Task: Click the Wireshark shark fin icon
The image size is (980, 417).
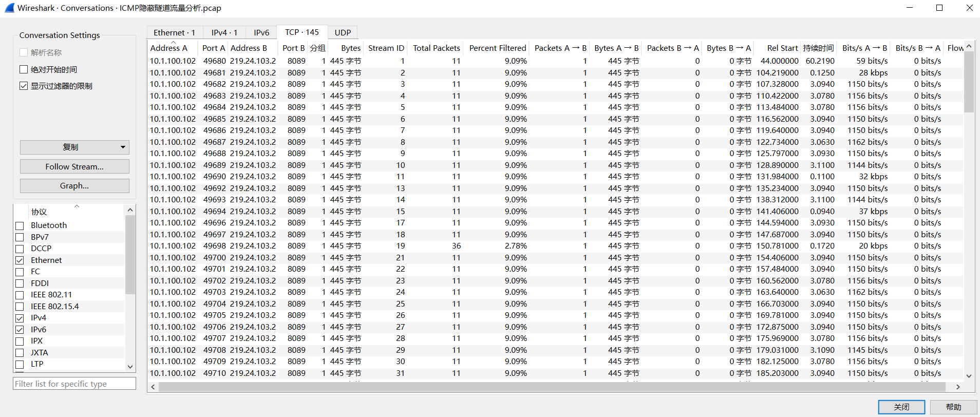Action: 9,8
